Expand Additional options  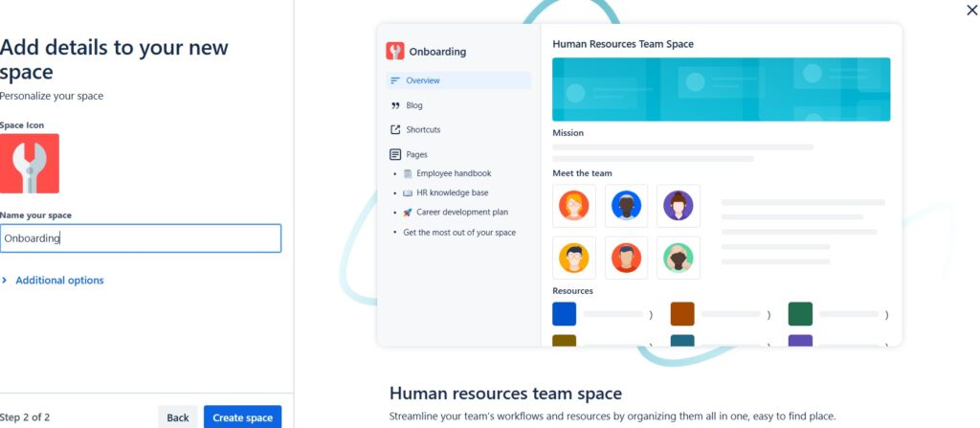pyautogui.click(x=53, y=281)
